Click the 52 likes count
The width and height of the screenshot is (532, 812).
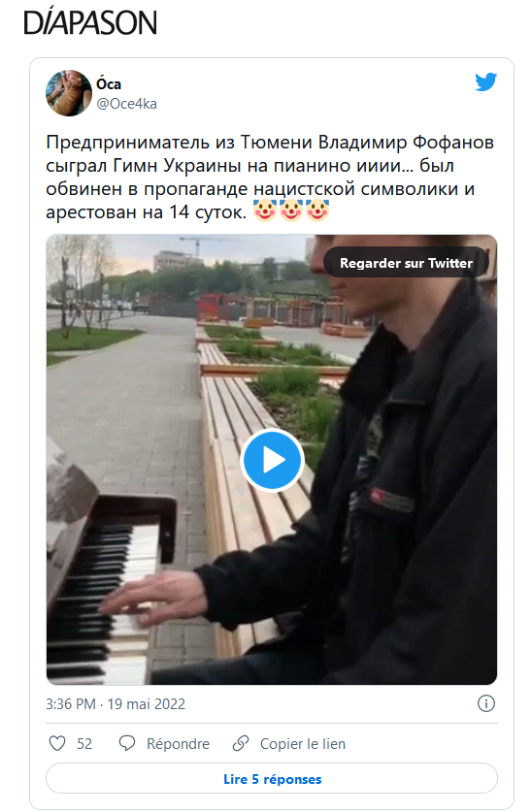(x=84, y=744)
